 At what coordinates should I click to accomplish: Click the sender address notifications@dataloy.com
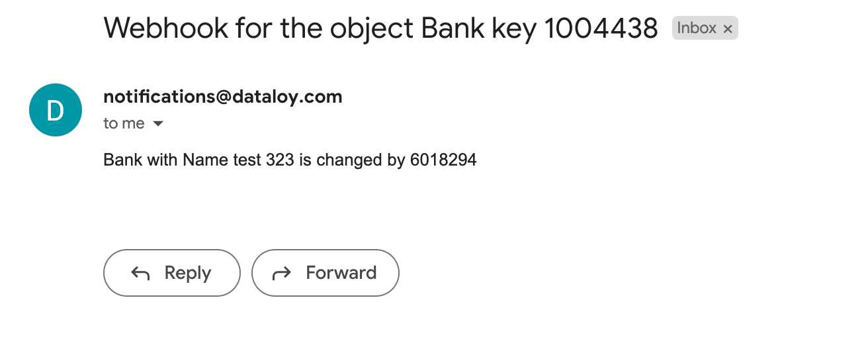coord(223,97)
